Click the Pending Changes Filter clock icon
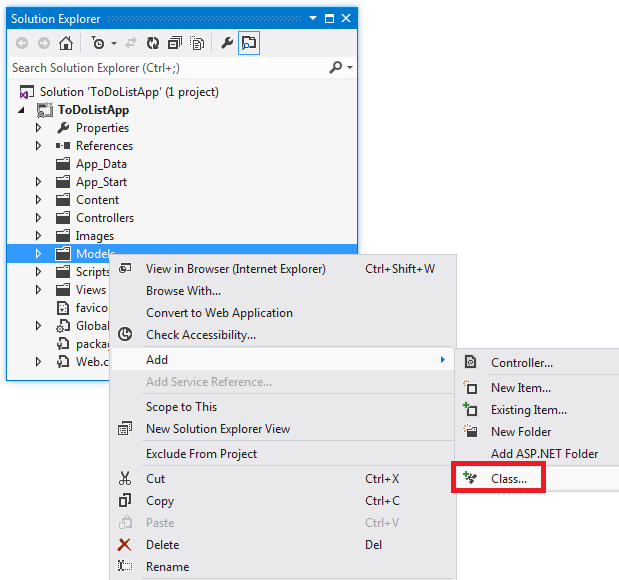Image resolution: width=619 pixels, height=580 pixels. (98, 43)
